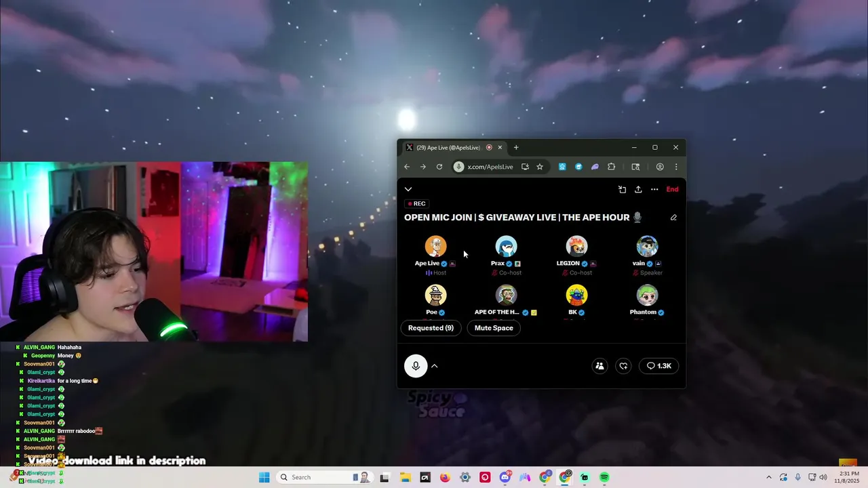This screenshot has height=488, width=868.
Task: Open LEGION co-host avatar
Action: coord(576,247)
